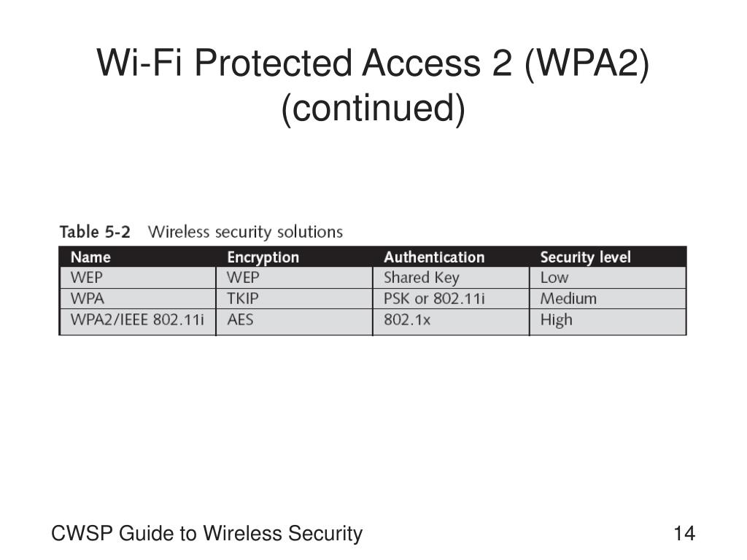
Task: Click the slide number 14
Action: (x=684, y=533)
